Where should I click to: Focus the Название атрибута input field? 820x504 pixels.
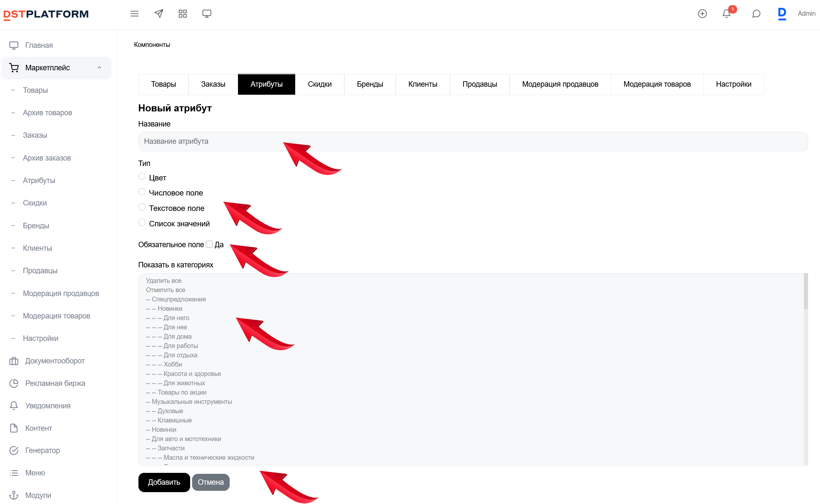pos(473,142)
